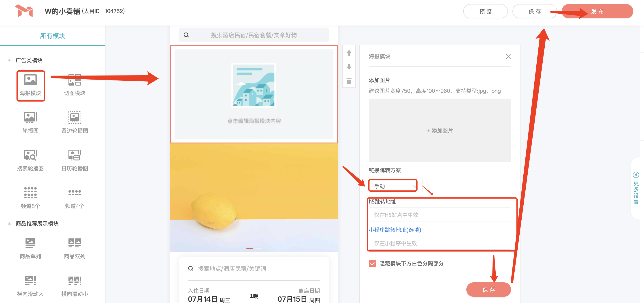The image size is (644, 303).
Task: Open the 小程序跳转地址(选填) link
Action: 395,230
